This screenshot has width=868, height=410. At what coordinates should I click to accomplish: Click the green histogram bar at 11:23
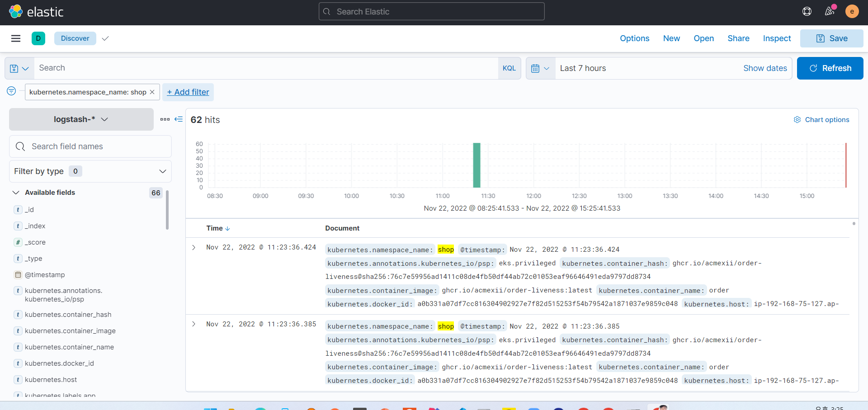point(476,165)
